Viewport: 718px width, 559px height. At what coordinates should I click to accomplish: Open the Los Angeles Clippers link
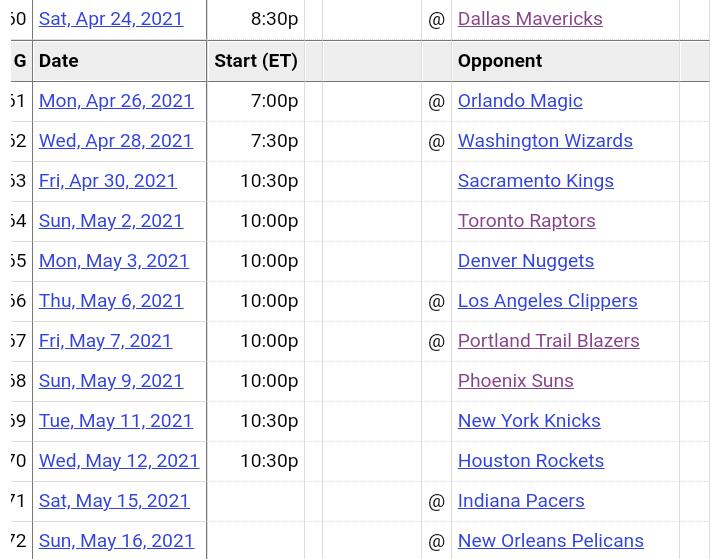(546, 301)
